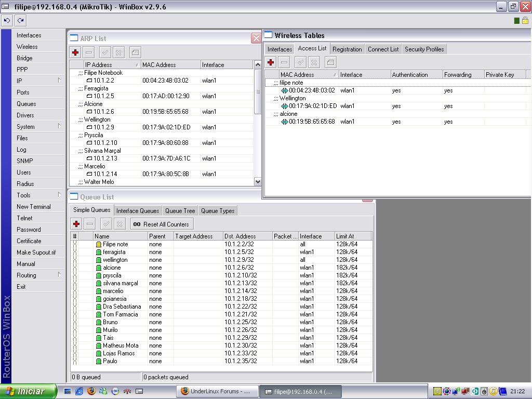Click the padlock icon in the top-right corner

tap(525, 21)
